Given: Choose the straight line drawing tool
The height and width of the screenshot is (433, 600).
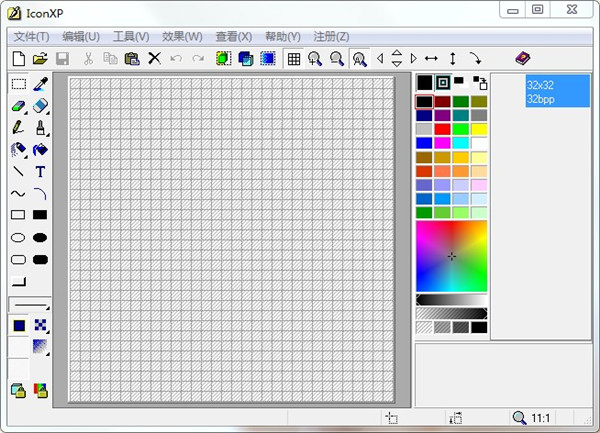Looking at the screenshot, I should click(x=18, y=171).
